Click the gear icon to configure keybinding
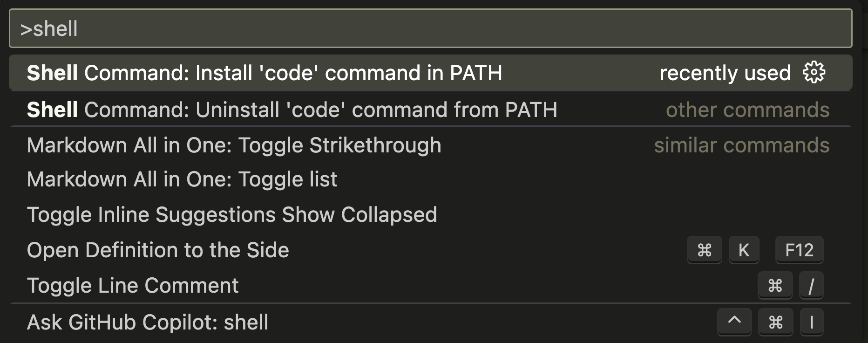Image resolution: width=868 pixels, height=343 pixels. pyautogui.click(x=814, y=73)
